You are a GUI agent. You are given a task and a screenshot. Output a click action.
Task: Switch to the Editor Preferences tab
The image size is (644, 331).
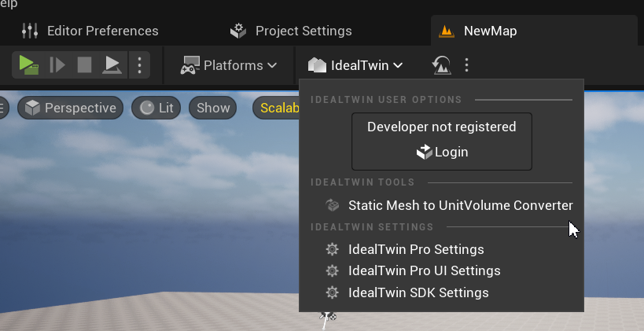(x=90, y=31)
